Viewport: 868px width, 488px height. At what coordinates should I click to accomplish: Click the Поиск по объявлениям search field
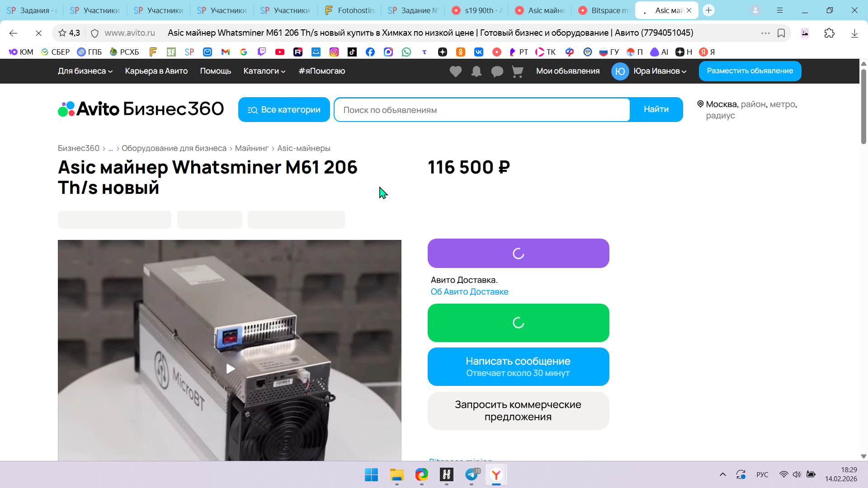tap(481, 110)
